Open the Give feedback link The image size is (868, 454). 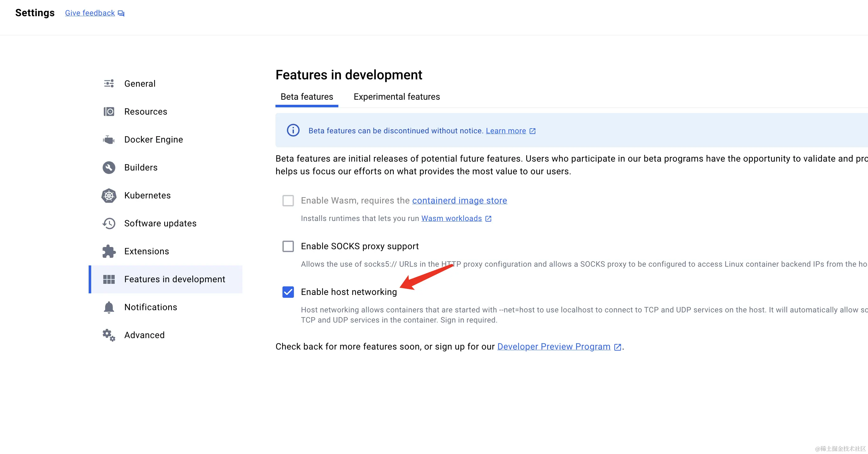(x=90, y=13)
